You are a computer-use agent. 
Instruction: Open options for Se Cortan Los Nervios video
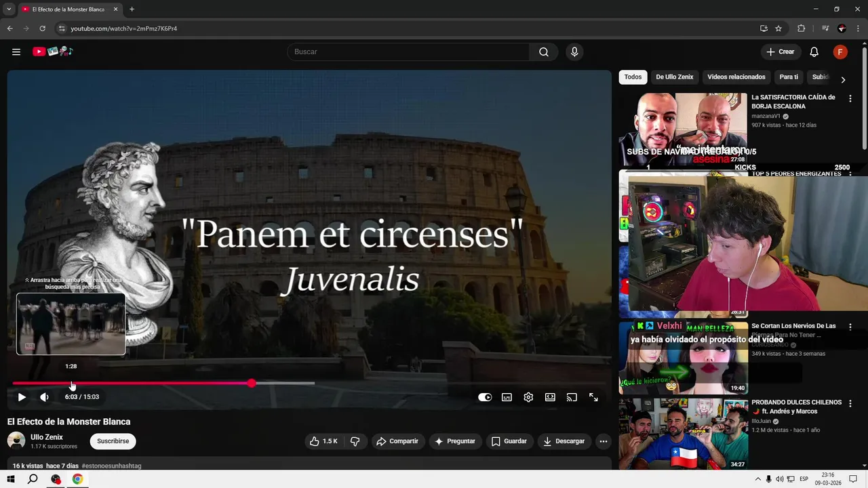pos(850,327)
